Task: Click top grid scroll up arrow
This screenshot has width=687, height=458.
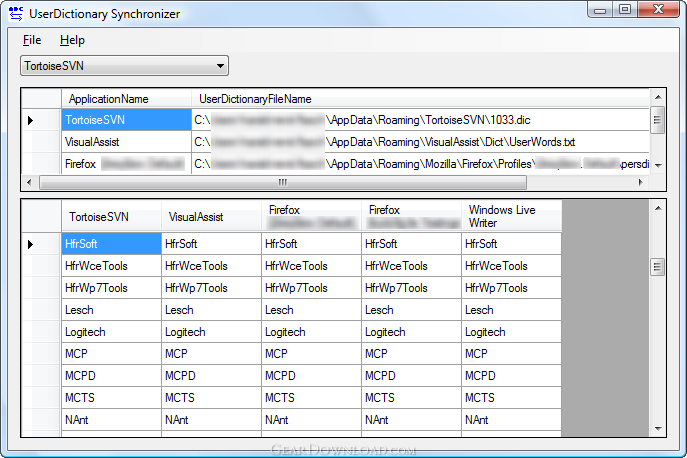Action: pos(658,97)
